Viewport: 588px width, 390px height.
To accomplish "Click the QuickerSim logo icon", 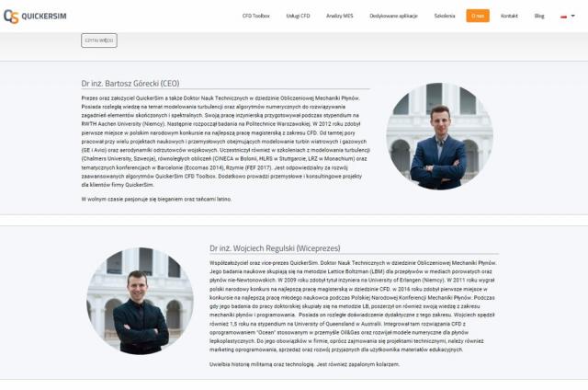I will (11, 17).
